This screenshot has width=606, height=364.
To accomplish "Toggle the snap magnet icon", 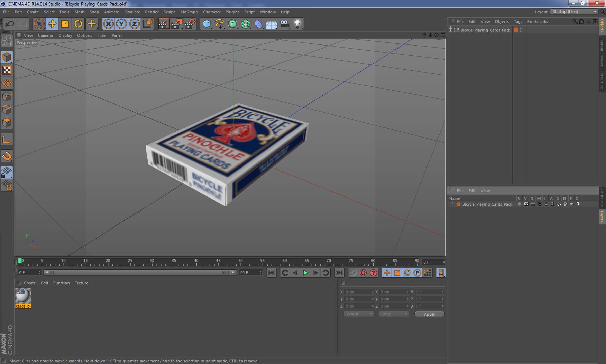I will click(7, 156).
